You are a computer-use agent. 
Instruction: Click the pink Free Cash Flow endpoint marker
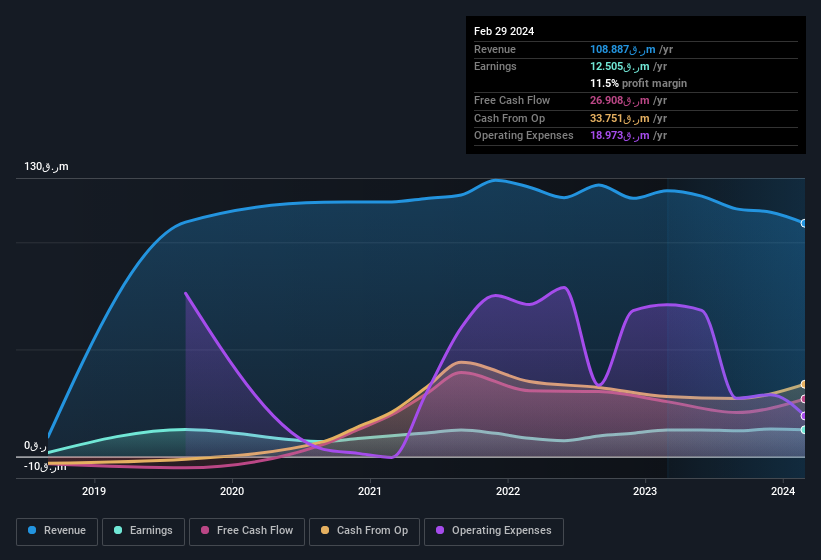point(804,399)
